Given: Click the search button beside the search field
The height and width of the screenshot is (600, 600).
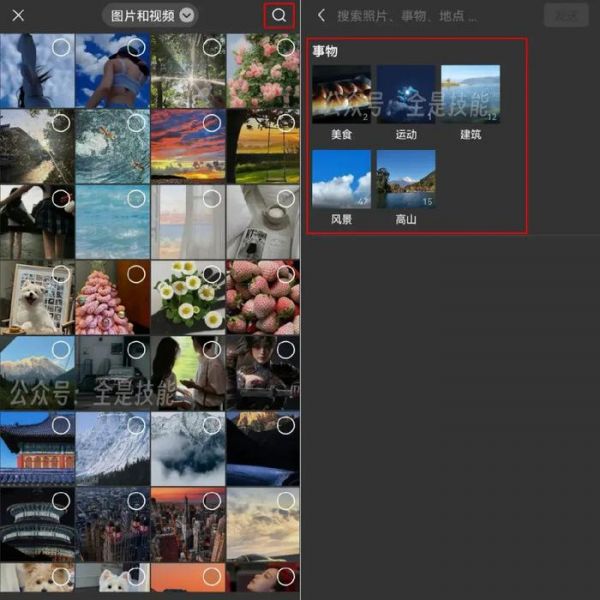Looking at the screenshot, I should coord(565,16).
